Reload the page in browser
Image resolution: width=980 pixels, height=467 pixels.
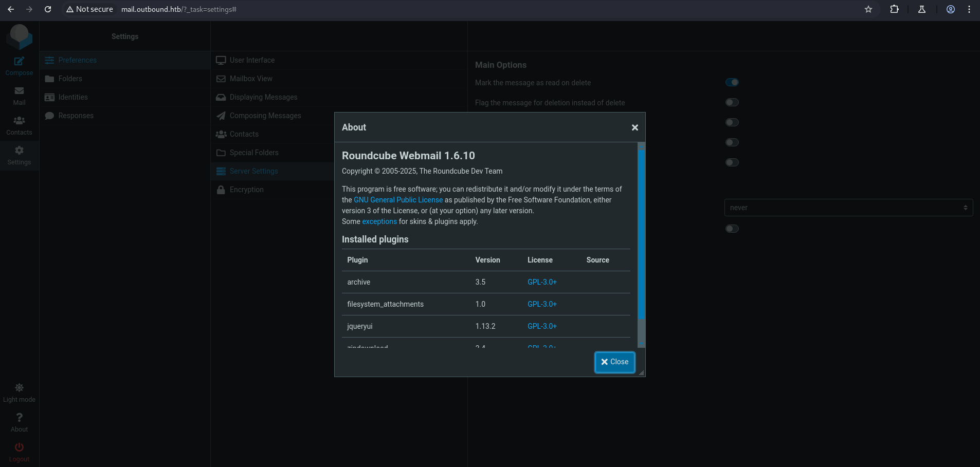pos(48,9)
